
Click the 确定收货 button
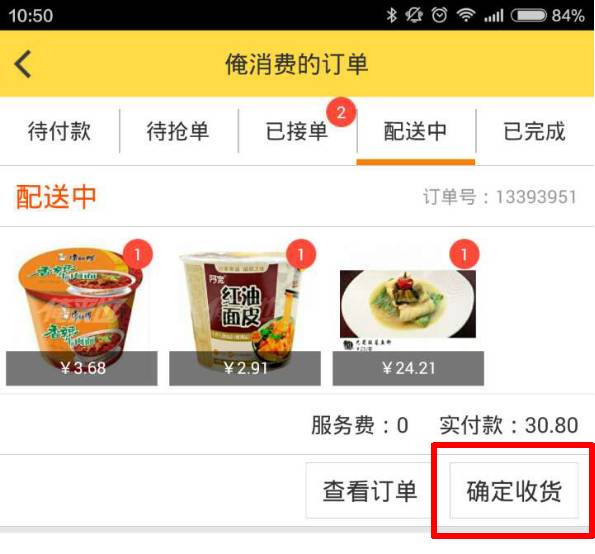[514, 491]
